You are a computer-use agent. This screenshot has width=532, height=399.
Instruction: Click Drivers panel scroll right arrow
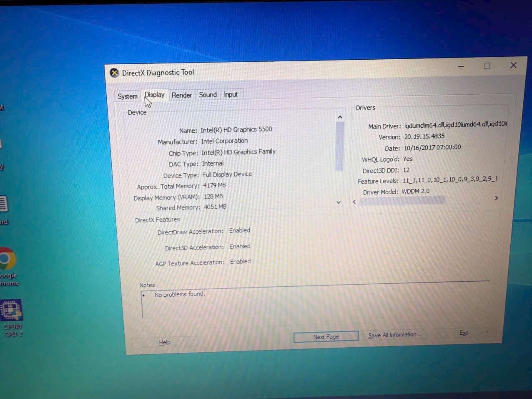click(496, 198)
